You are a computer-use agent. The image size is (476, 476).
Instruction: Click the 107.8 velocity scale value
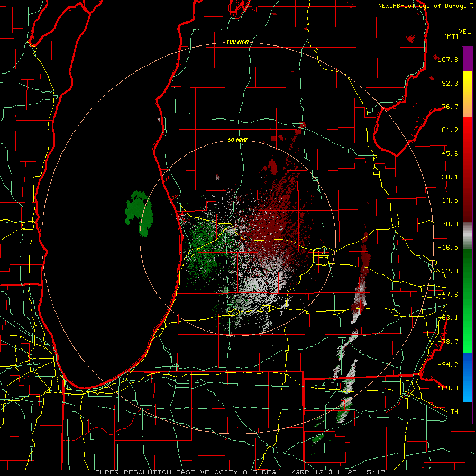pyautogui.click(x=448, y=59)
